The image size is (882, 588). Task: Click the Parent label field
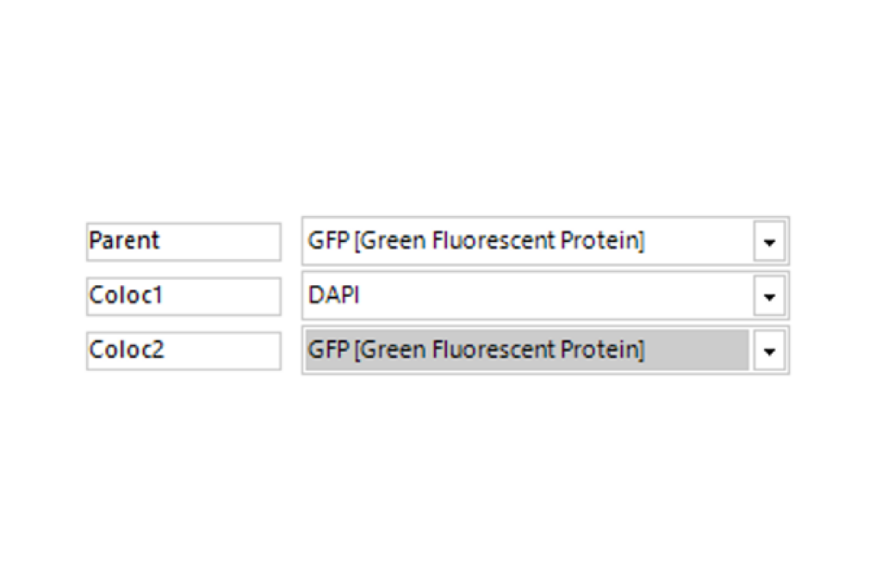coord(183,241)
